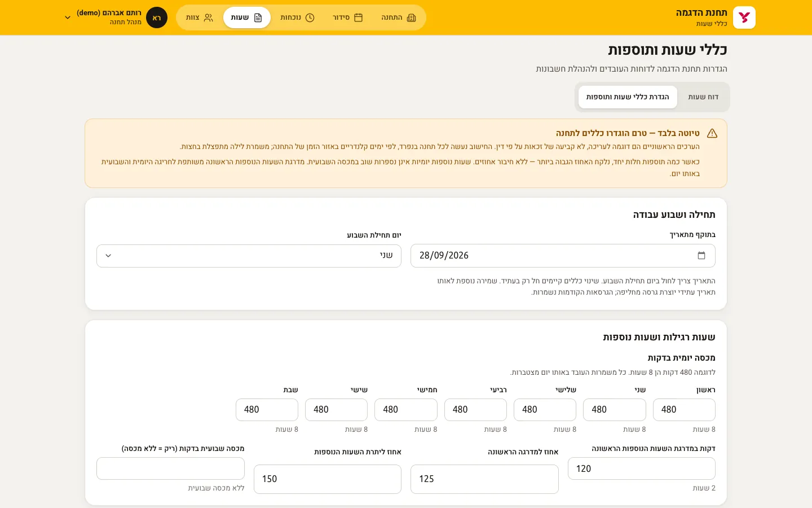Click the תחנת הדגמה station title
The height and width of the screenshot is (508, 812).
coord(701,12)
